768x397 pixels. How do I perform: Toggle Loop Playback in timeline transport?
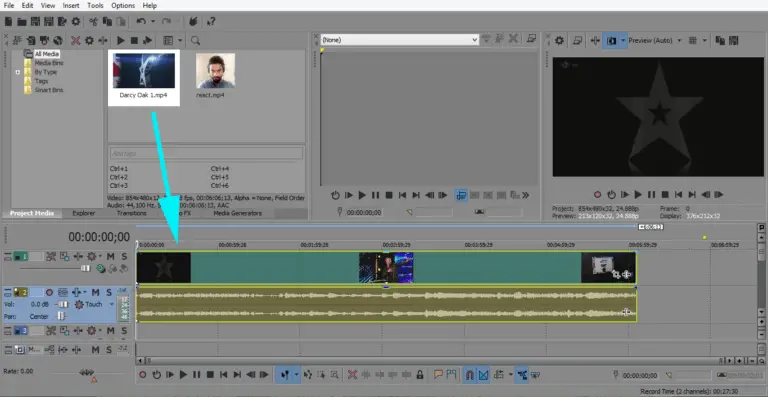pos(156,375)
